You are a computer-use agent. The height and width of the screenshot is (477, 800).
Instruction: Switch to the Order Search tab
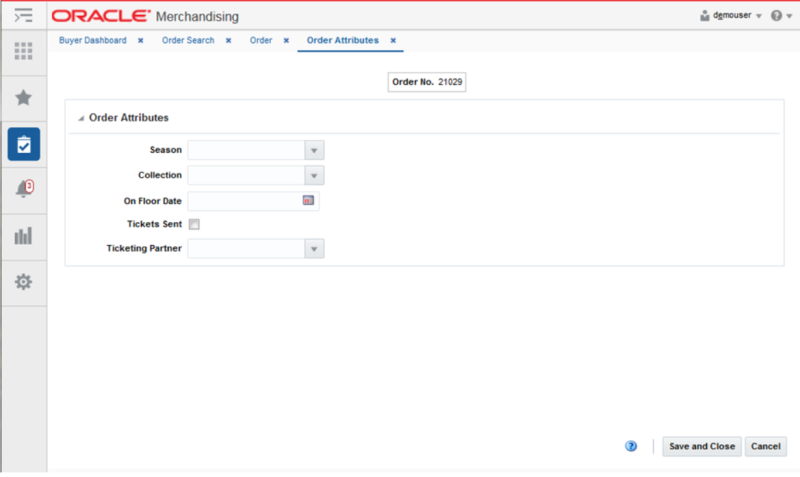tap(188, 40)
